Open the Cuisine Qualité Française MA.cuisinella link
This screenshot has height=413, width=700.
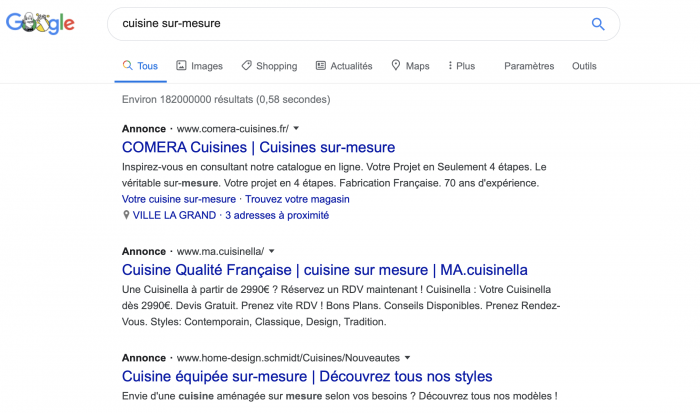[x=324, y=270]
